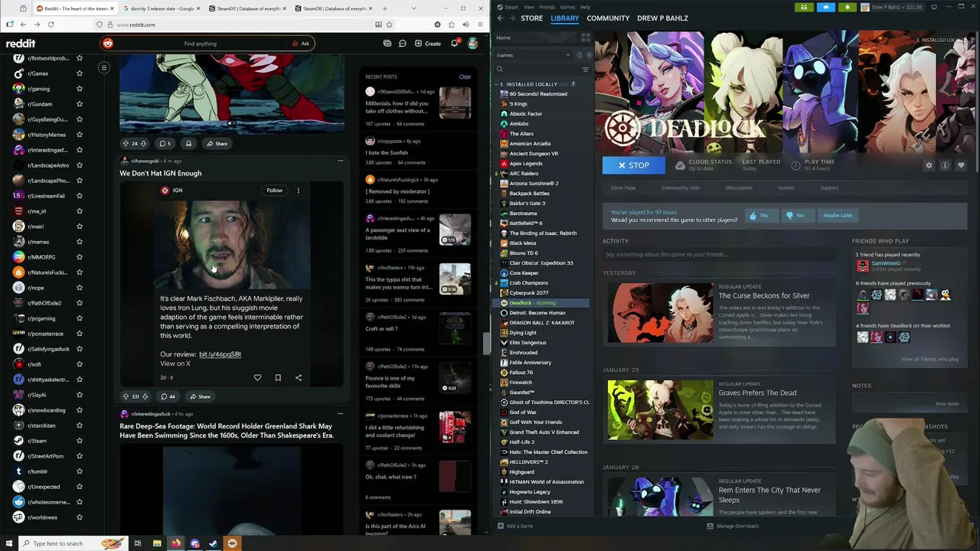Screen dimensions: 980x551
Task: Open Steam notifications bell icon
Action: 848,7
